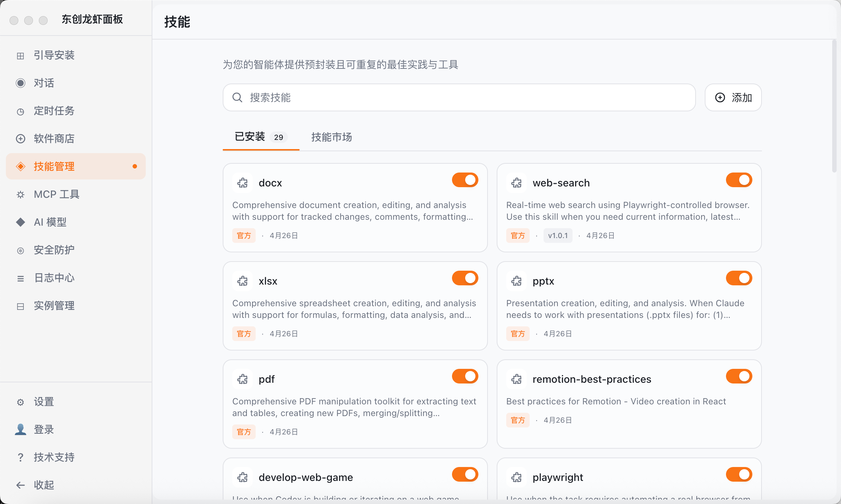Click the vertical scrollbar thumb
841x504 pixels.
coord(834,106)
